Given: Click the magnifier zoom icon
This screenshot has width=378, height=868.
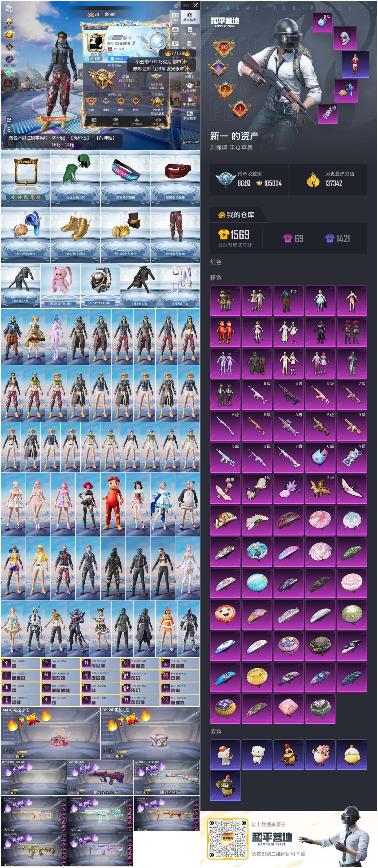Looking at the screenshot, I should click(9, 130).
